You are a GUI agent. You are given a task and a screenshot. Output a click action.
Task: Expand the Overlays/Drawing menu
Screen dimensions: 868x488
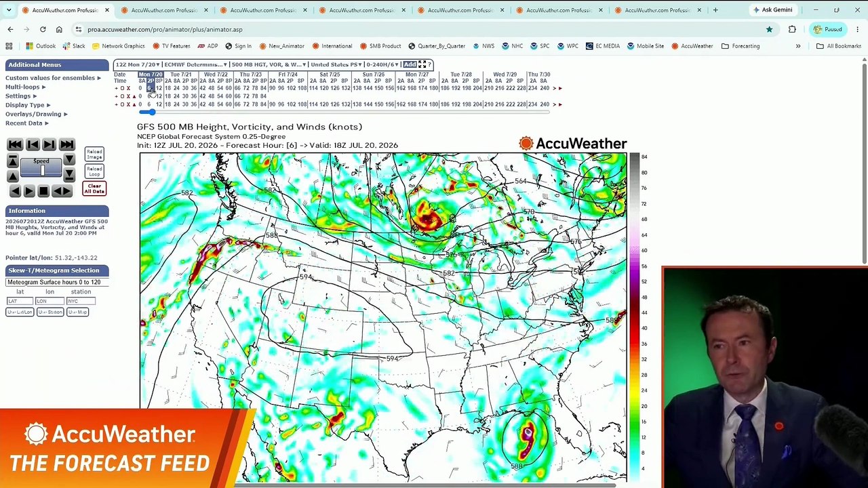[36, 114]
